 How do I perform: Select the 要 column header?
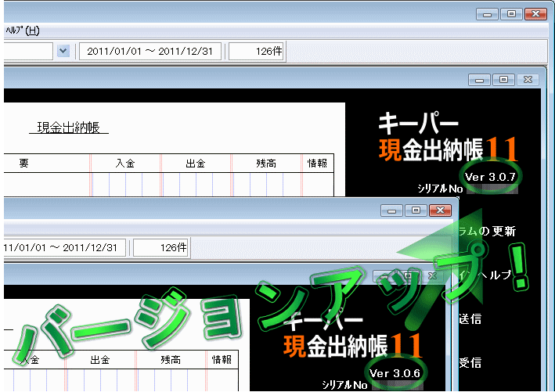pyautogui.click(x=23, y=163)
